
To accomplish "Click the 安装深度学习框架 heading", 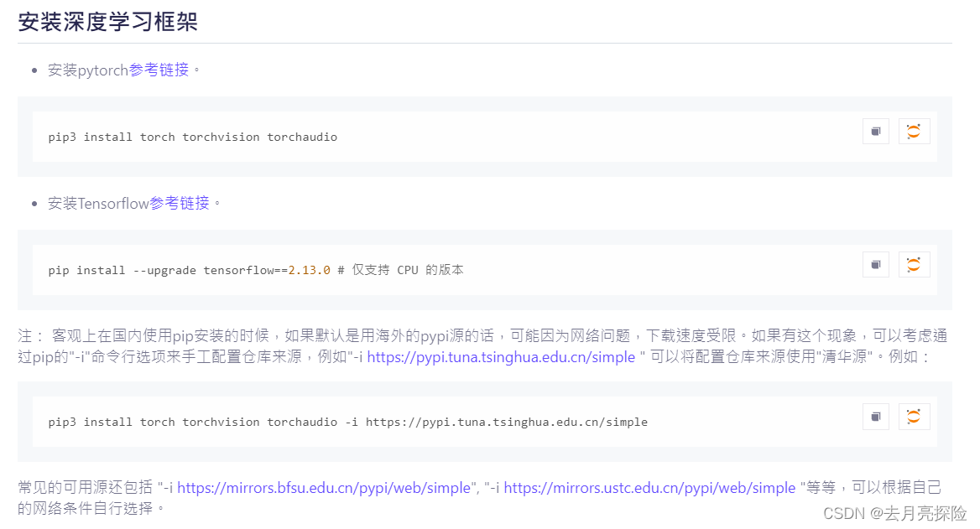I will [108, 23].
